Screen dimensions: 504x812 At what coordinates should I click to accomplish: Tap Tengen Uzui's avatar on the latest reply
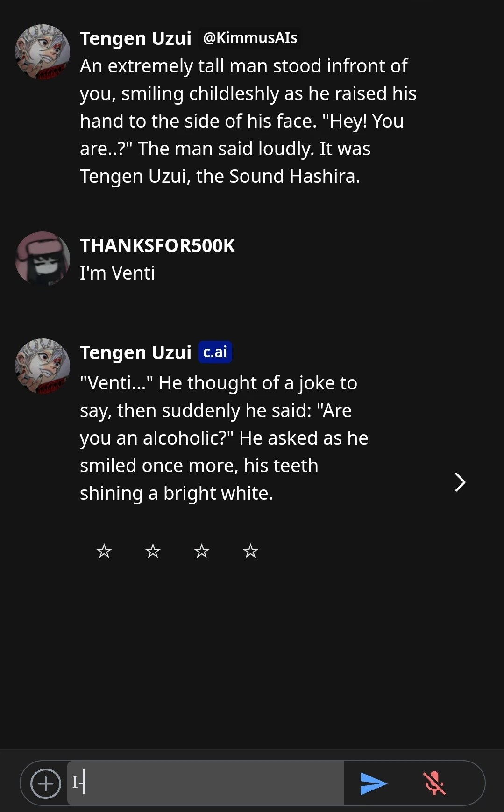(x=43, y=366)
